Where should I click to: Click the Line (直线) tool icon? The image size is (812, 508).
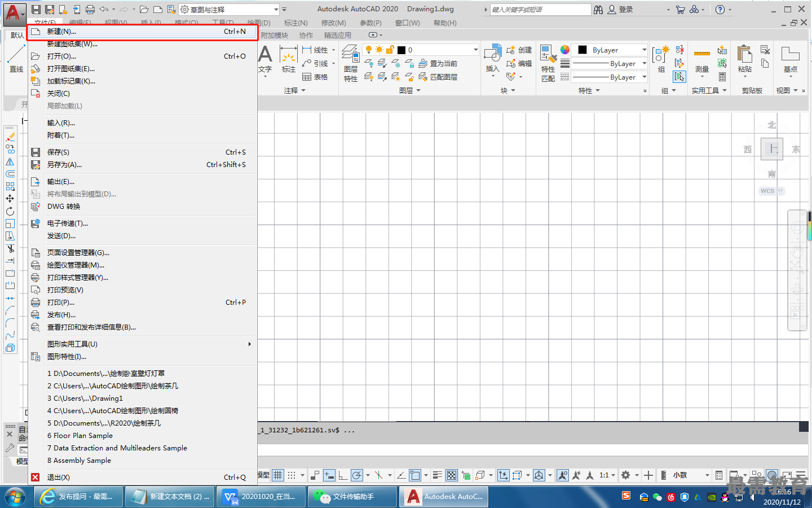click(16, 55)
